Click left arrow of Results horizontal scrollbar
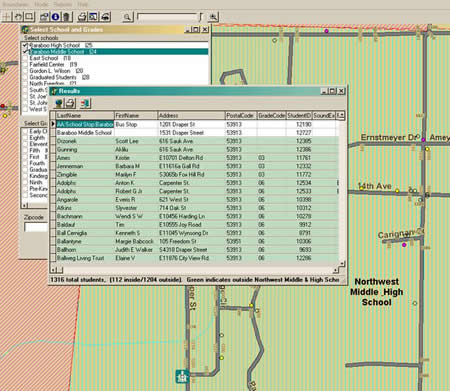Screen dimensions: 450x391 (x=53, y=270)
